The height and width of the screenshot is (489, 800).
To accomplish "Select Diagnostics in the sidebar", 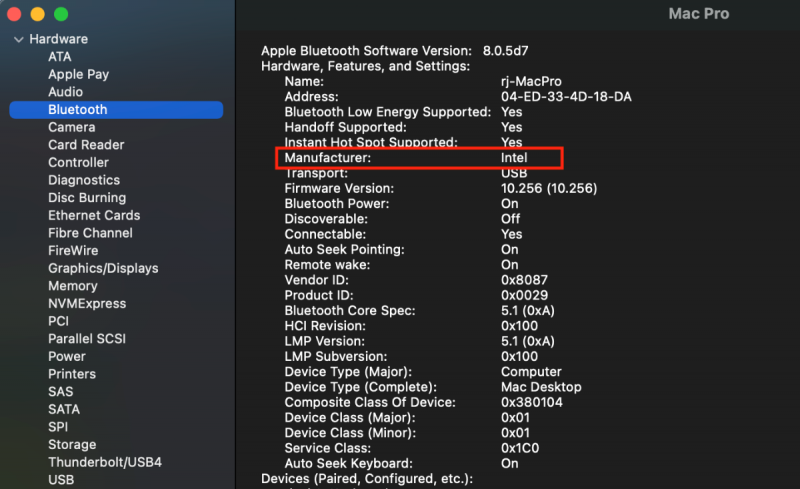I will (x=83, y=180).
